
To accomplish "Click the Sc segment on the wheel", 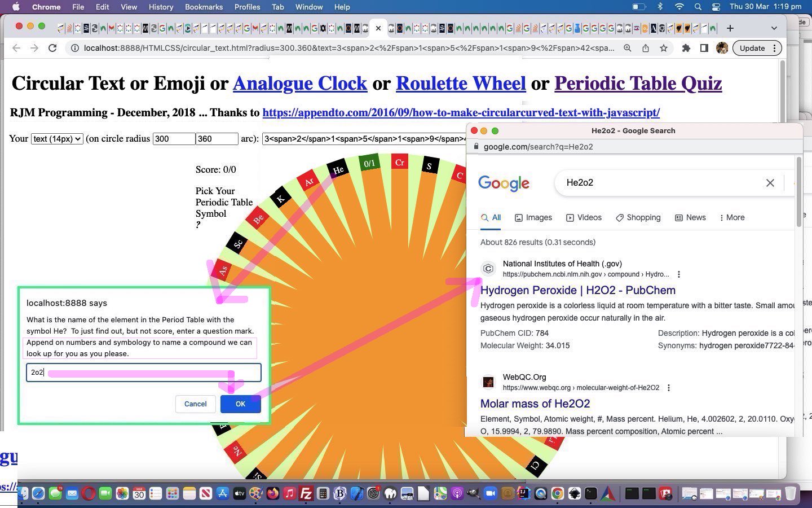I will (239, 243).
